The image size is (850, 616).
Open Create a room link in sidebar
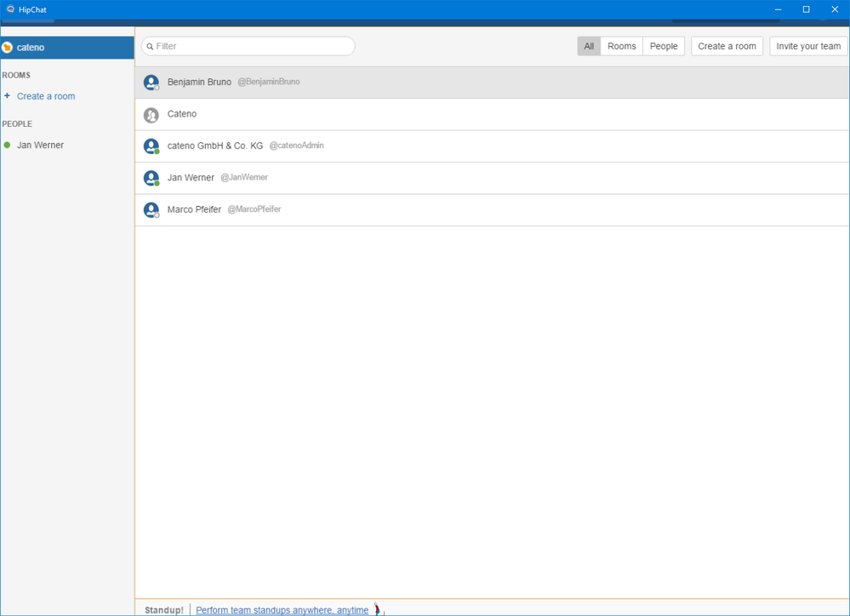click(x=46, y=96)
